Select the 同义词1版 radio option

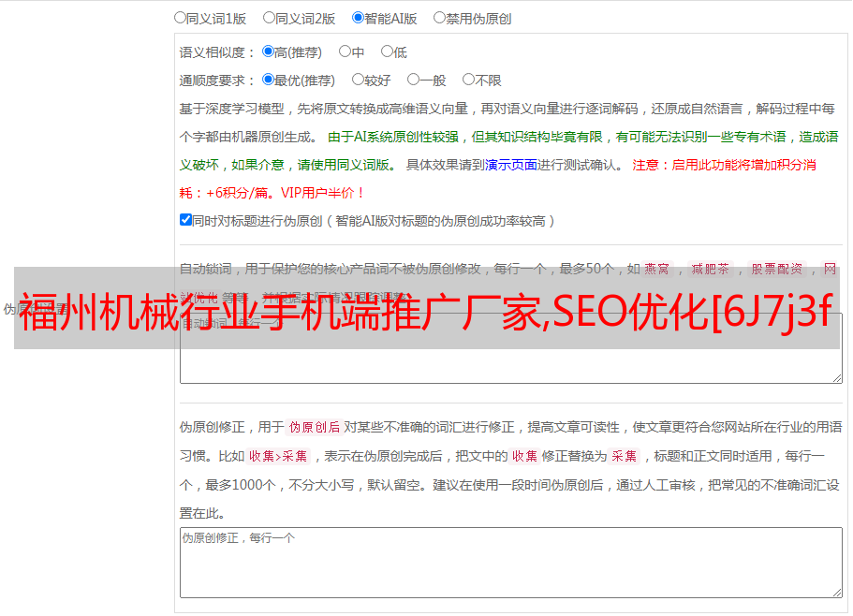[180, 18]
